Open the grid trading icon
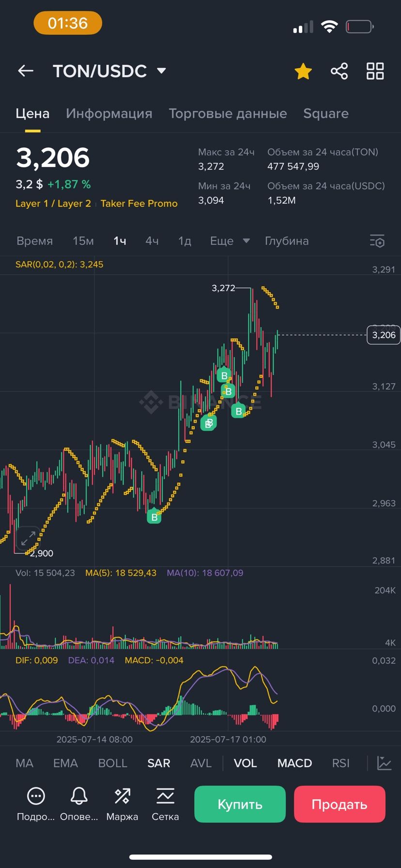401x868 pixels. pos(165,796)
